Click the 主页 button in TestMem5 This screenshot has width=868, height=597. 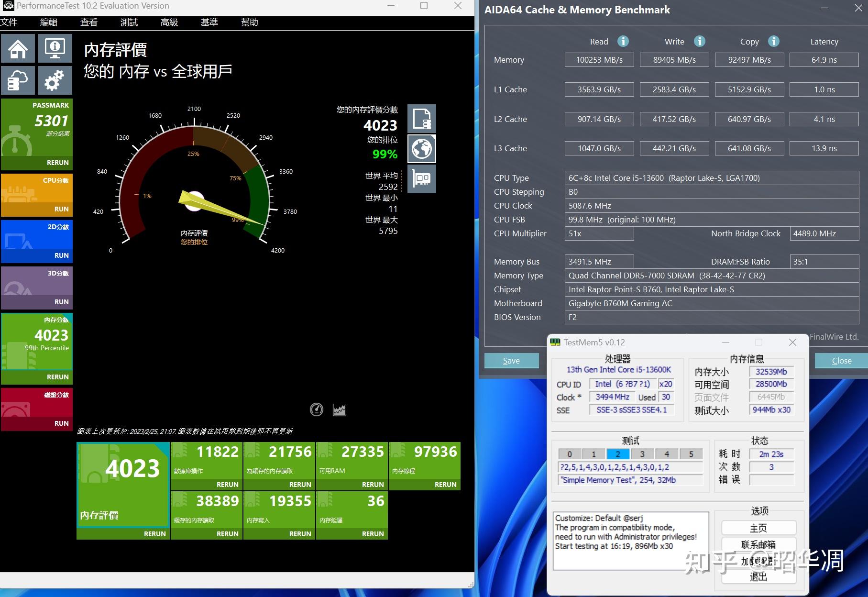[758, 528]
